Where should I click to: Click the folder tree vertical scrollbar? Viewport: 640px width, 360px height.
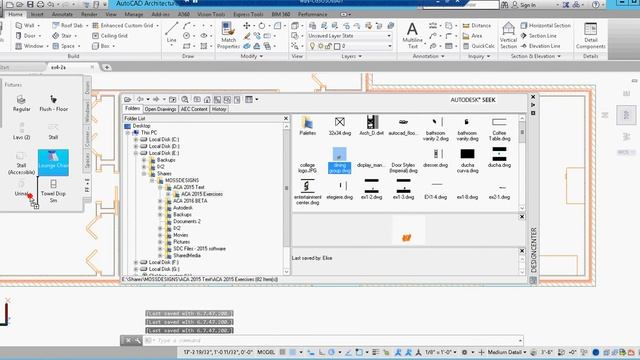(x=286, y=200)
